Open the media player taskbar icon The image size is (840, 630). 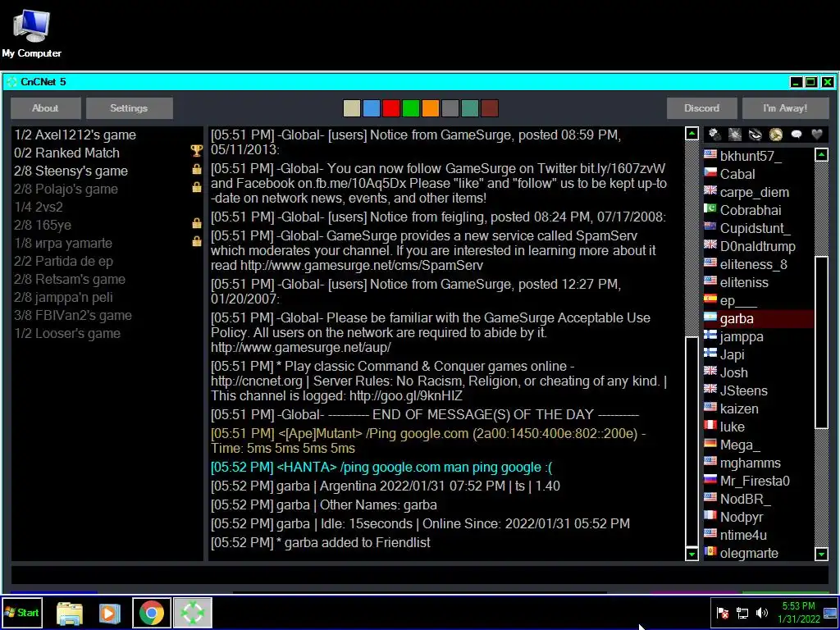pyautogui.click(x=109, y=614)
